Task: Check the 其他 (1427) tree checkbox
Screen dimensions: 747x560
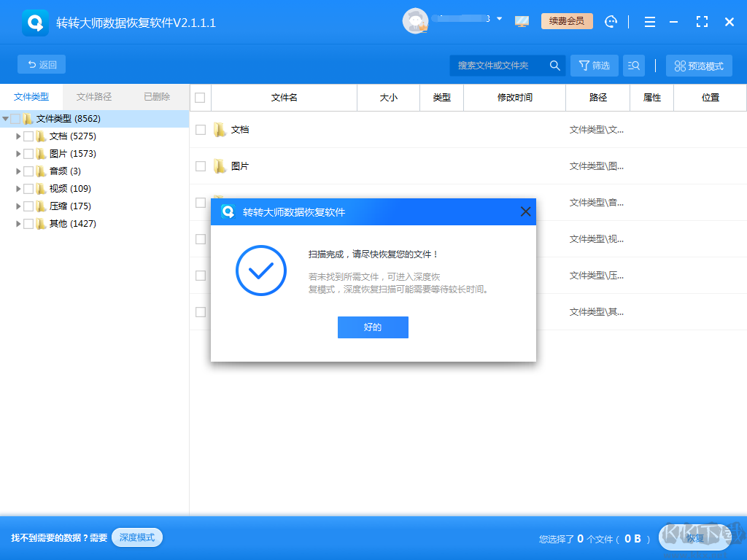Action: (x=28, y=223)
